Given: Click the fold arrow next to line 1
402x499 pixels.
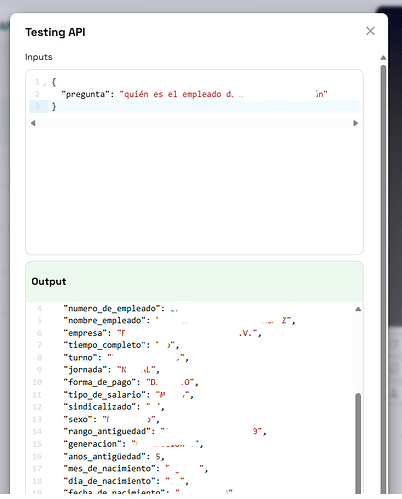Looking at the screenshot, I should (x=44, y=84).
